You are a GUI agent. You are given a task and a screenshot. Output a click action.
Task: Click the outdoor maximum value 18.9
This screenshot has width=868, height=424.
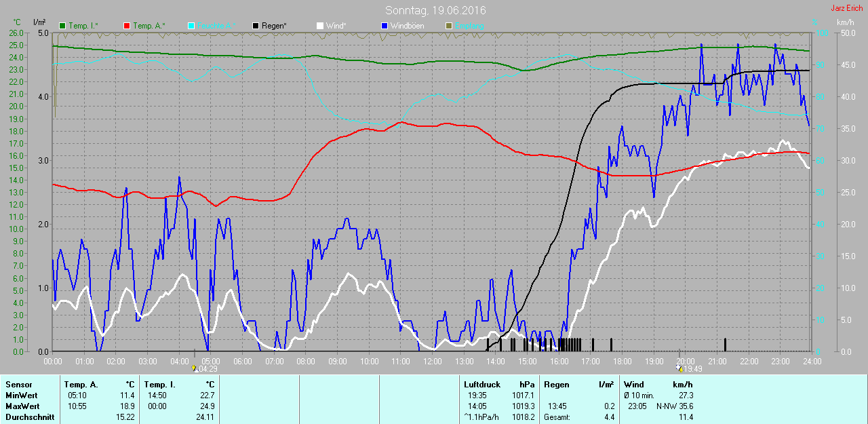click(x=127, y=406)
